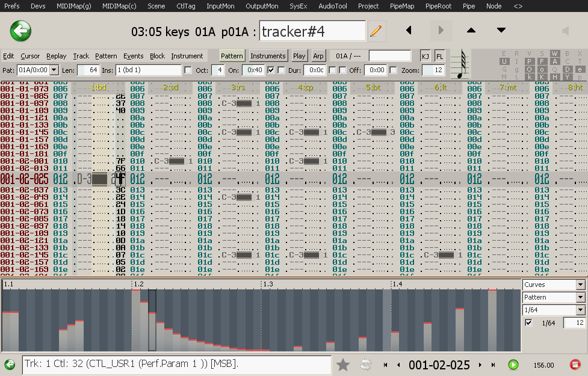This screenshot has height=376, width=588.
Task: Click the musical note icon
Action: pyautogui.click(x=462, y=64)
